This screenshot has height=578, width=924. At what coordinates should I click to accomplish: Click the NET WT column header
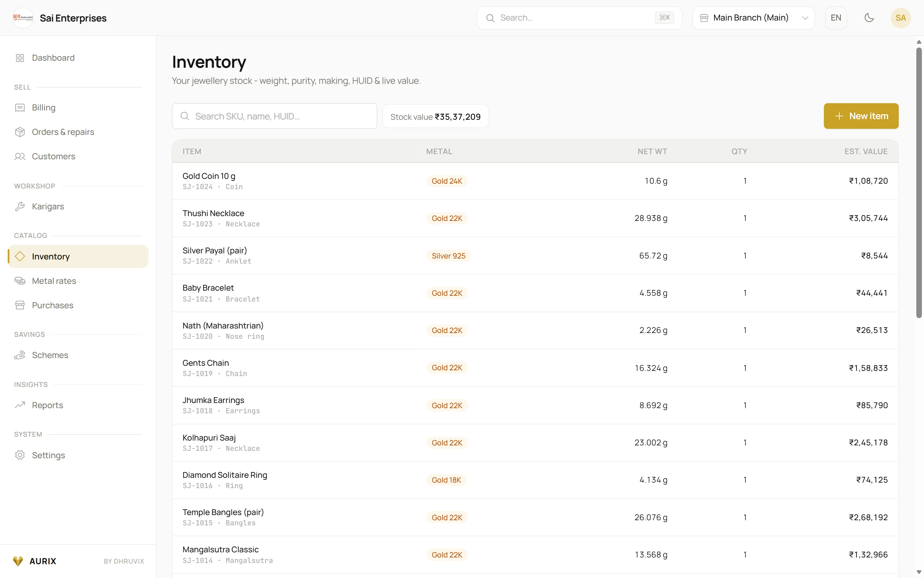(652, 151)
